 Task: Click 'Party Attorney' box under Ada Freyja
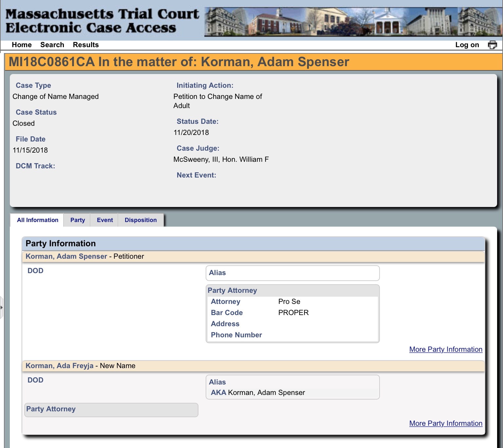(111, 410)
